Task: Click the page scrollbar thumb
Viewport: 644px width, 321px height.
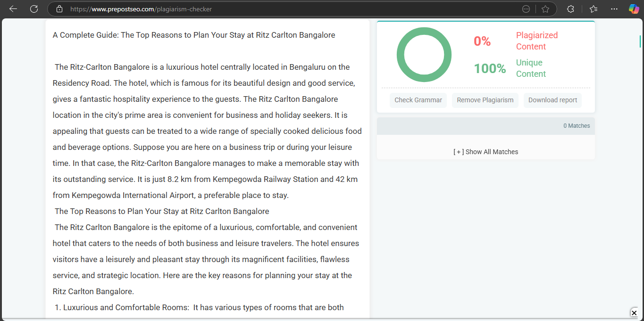Action: coord(640,41)
